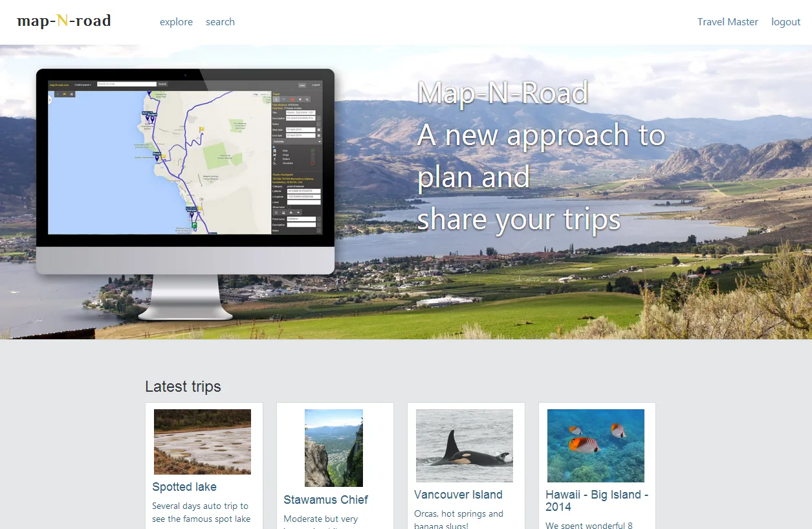
Task: Click the monitor app screenshot image
Action: (x=185, y=194)
